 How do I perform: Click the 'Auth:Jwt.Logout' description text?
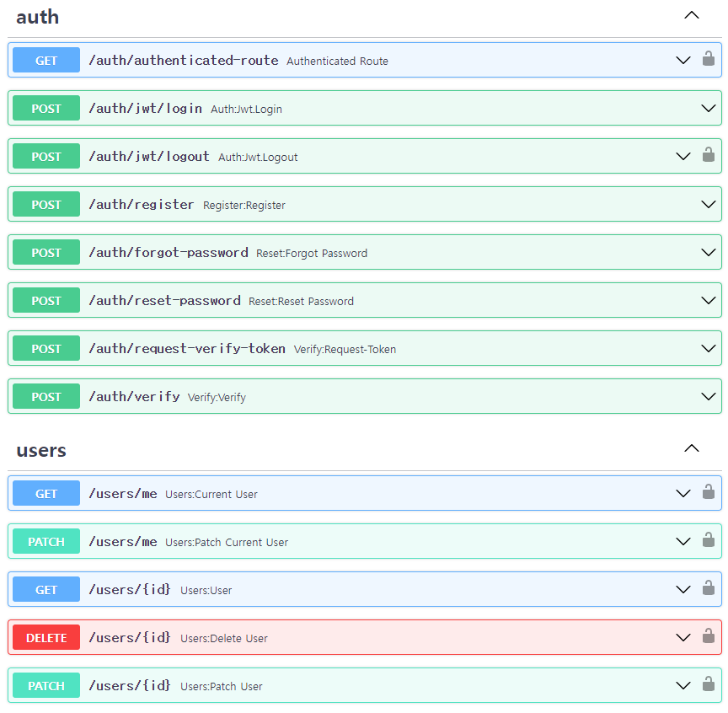tap(258, 158)
